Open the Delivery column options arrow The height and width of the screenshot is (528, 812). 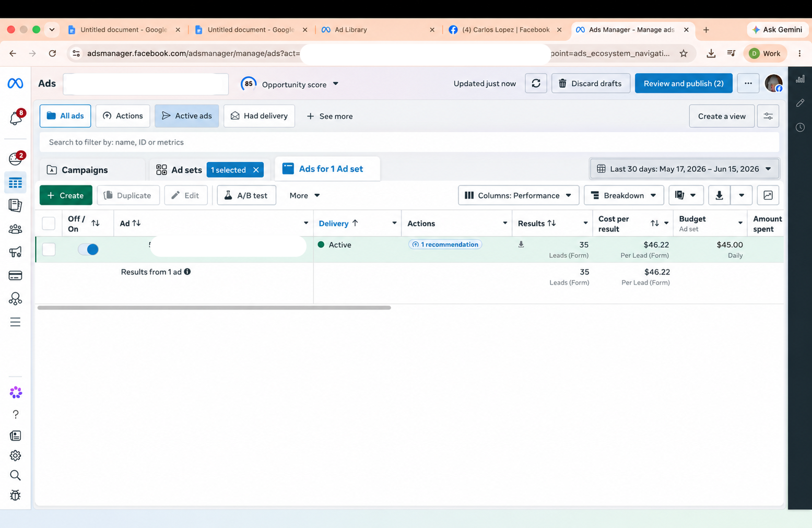click(x=394, y=224)
